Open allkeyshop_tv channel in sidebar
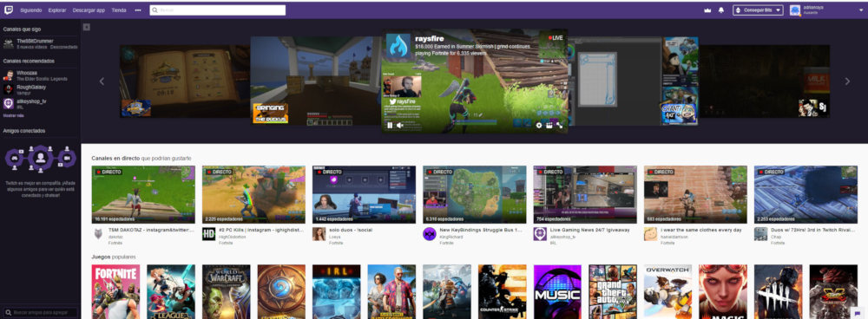 coord(40,103)
